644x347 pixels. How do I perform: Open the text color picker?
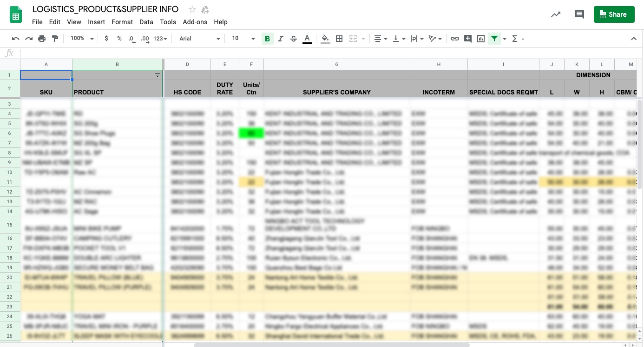point(307,39)
